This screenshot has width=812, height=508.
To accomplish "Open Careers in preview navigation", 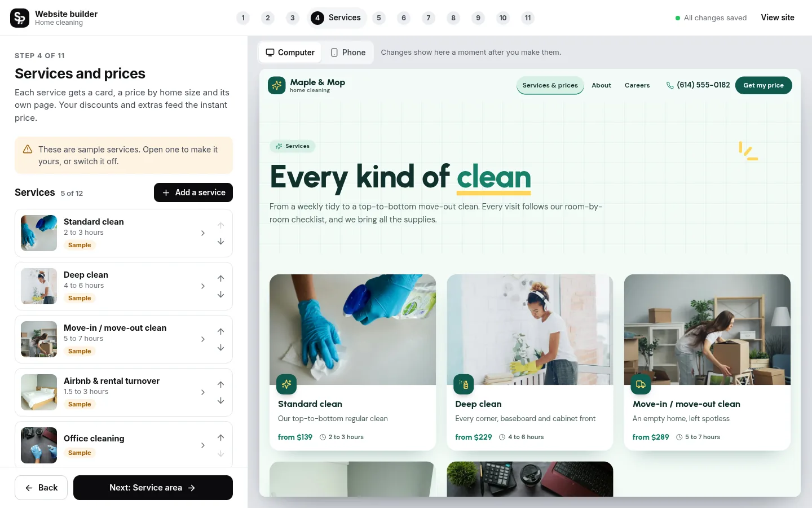I will tap(637, 85).
